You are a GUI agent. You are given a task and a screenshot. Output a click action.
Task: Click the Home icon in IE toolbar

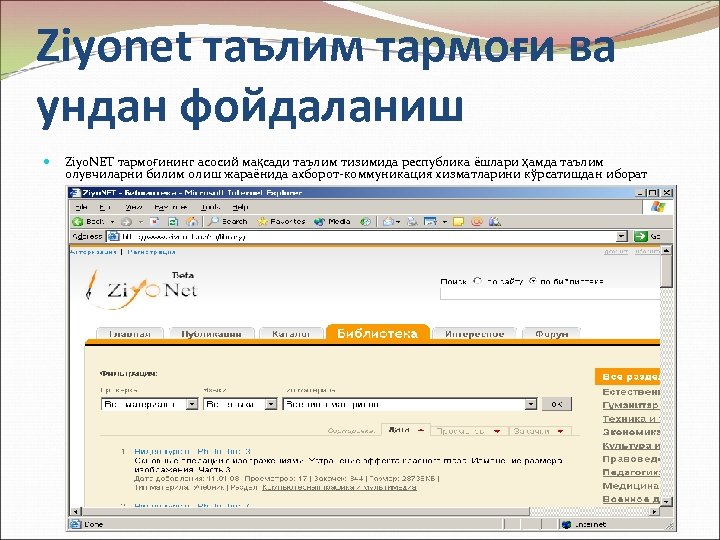tap(191, 222)
